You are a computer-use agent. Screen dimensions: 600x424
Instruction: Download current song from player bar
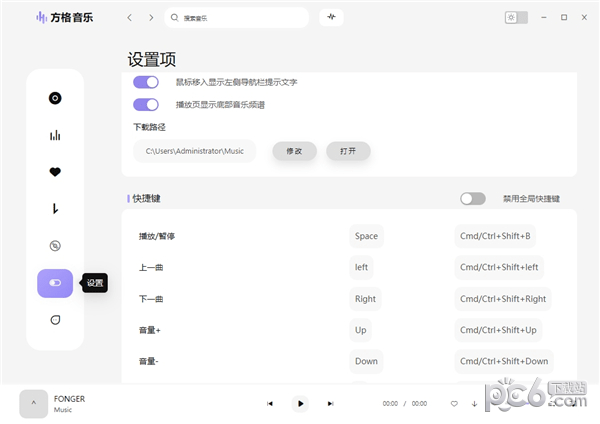(x=474, y=403)
